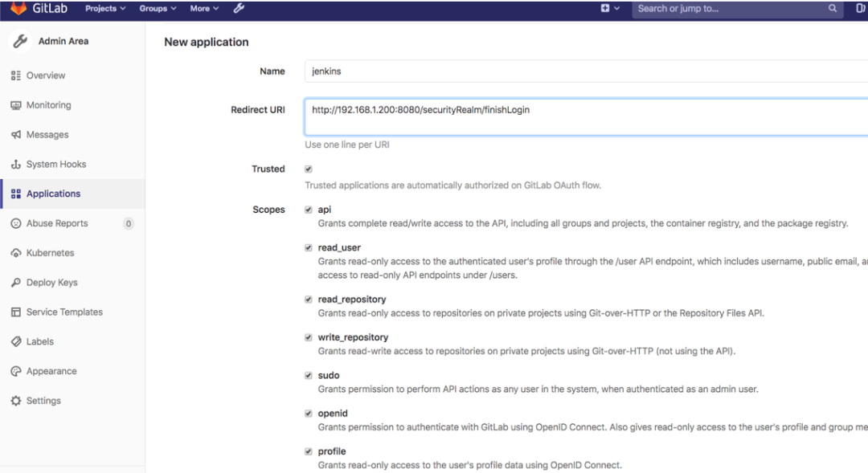Click the Redirect URI text area

(x=587, y=117)
